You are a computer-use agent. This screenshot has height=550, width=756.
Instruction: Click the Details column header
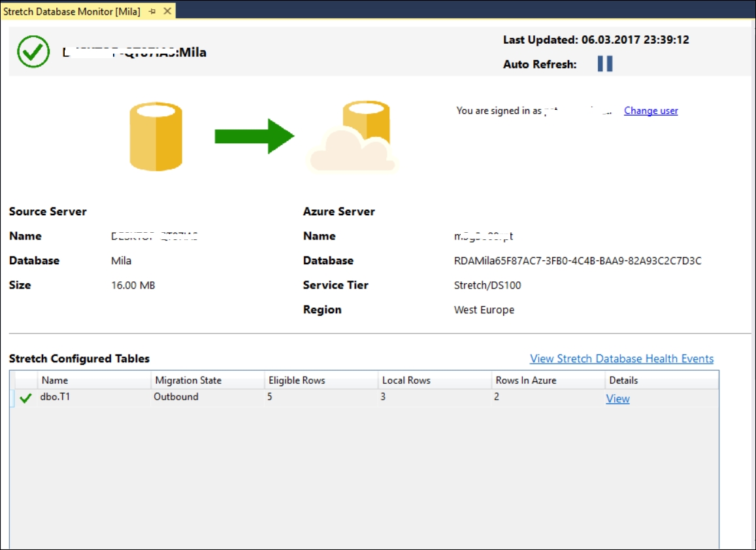tap(661, 380)
